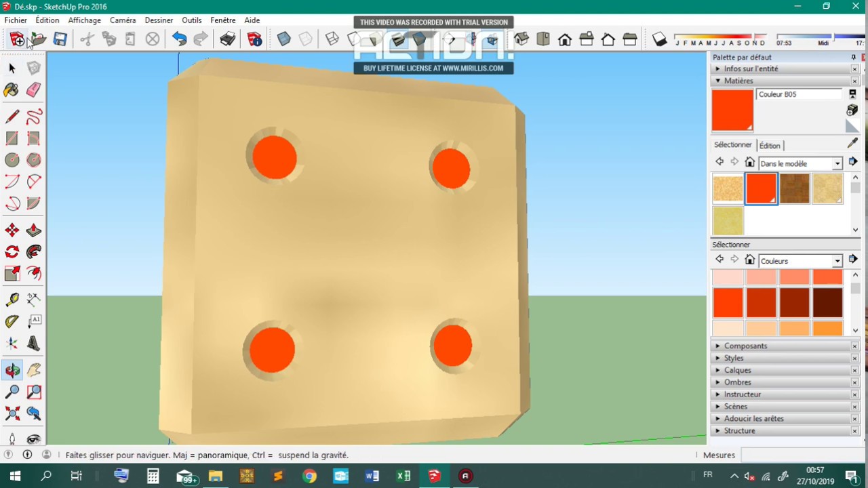
Task: Activate the Orbit tool
Action: (x=12, y=370)
